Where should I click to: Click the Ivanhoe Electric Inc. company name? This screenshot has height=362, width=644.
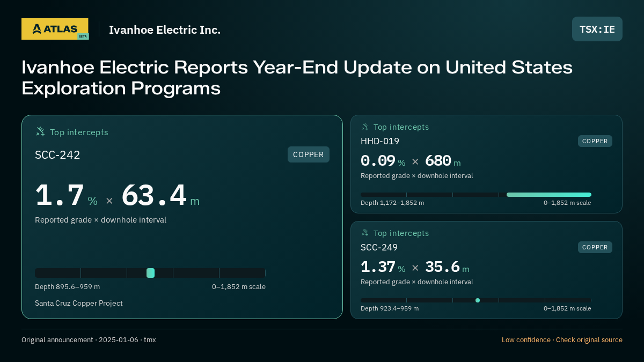click(x=165, y=29)
